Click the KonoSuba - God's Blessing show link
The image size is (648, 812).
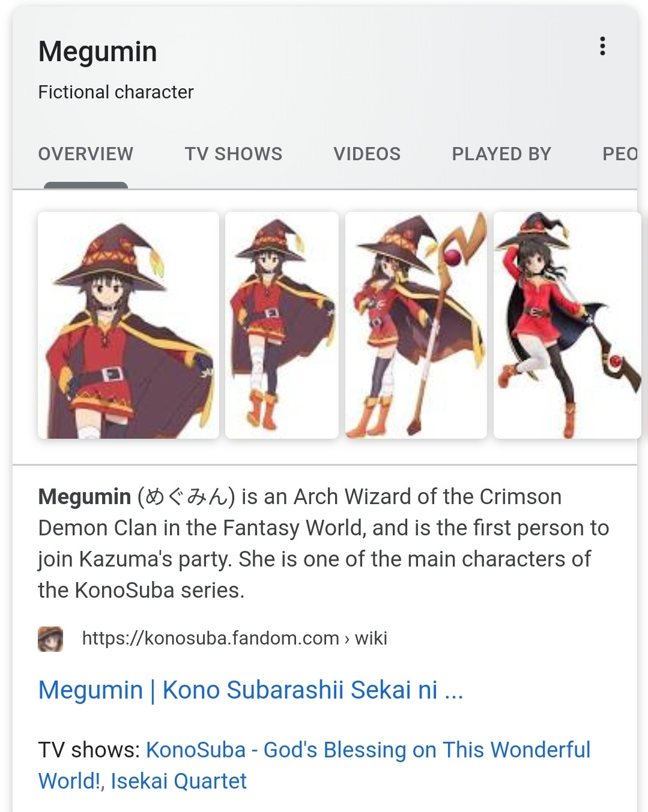[368, 749]
